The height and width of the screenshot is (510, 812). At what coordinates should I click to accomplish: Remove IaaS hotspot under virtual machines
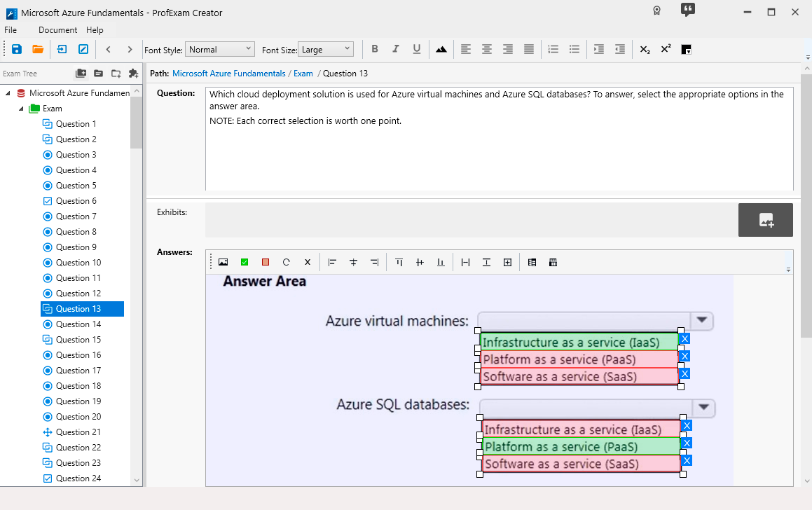tap(684, 338)
